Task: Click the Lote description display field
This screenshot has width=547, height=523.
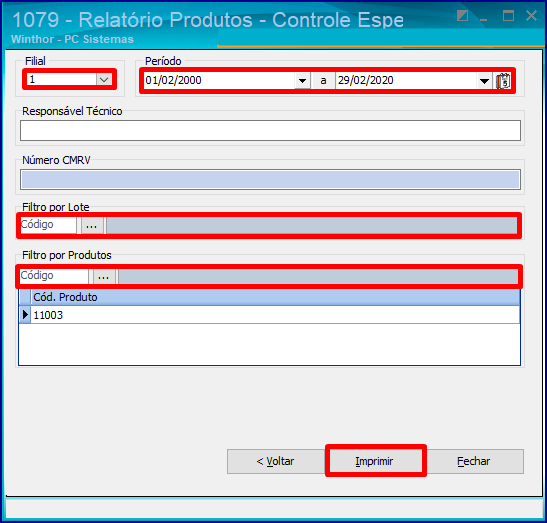Action: (312, 225)
